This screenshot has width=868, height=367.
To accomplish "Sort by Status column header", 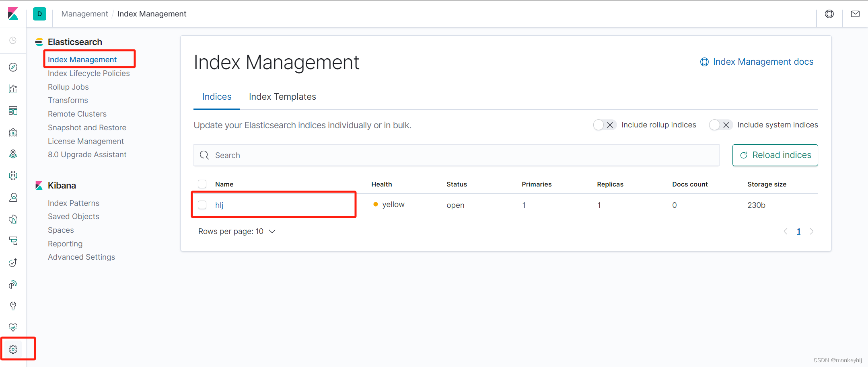I will [457, 184].
